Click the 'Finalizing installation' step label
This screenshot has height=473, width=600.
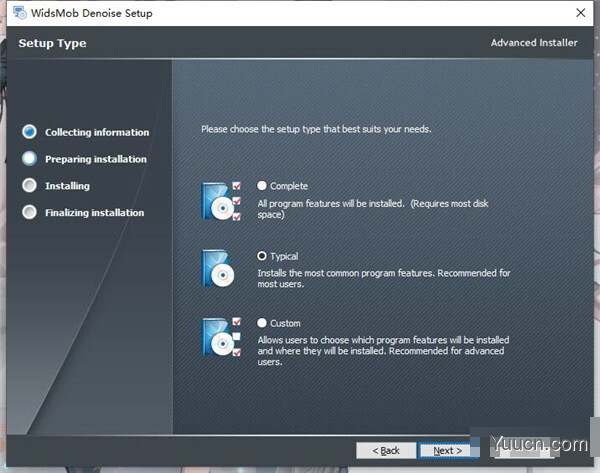point(95,213)
